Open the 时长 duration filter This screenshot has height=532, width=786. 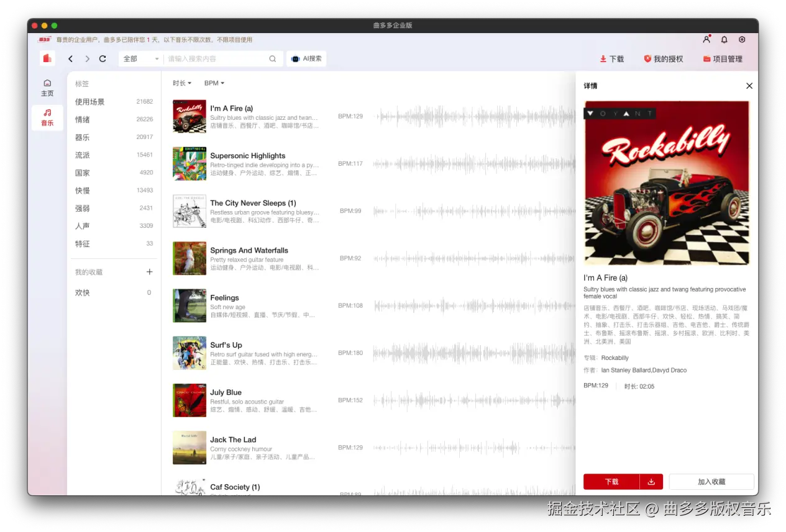coord(182,83)
